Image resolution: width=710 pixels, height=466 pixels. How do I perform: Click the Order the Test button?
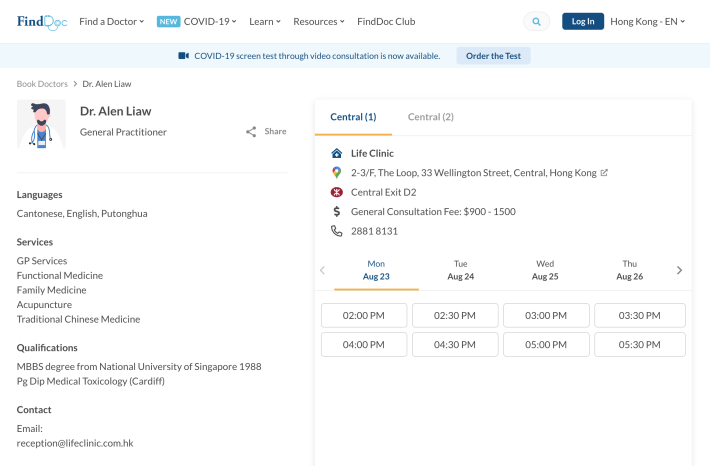(x=493, y=56)
